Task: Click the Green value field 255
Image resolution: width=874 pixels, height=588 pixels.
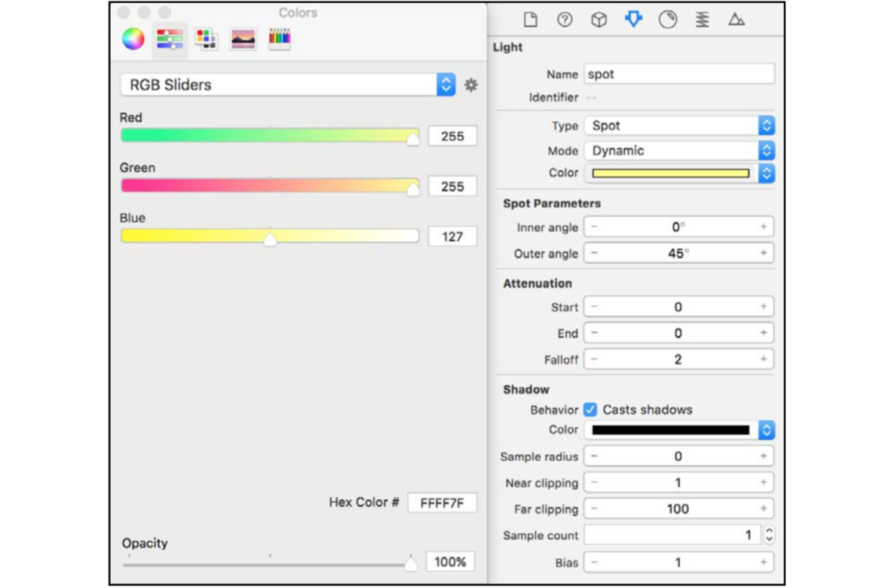Action: coord(453,186)
